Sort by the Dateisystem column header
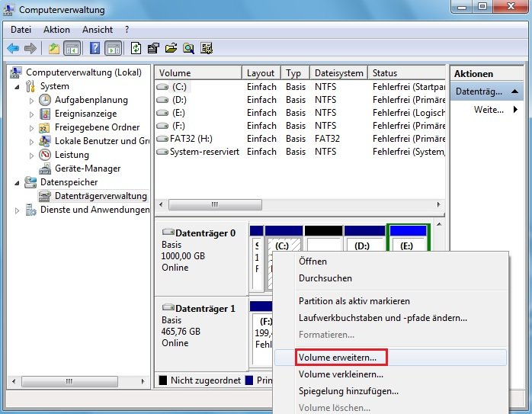The height and width of the screenshot is (414, 532). [339, 73]
